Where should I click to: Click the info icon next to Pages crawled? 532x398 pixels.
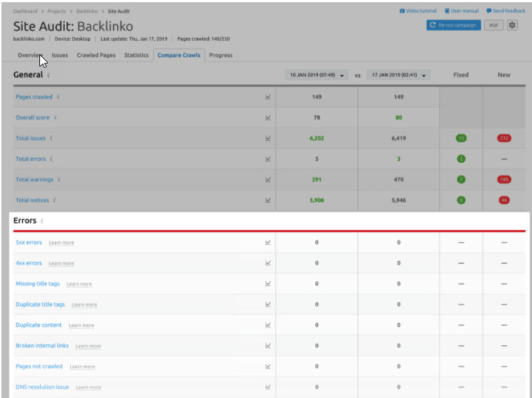click(x=58, y=97)
